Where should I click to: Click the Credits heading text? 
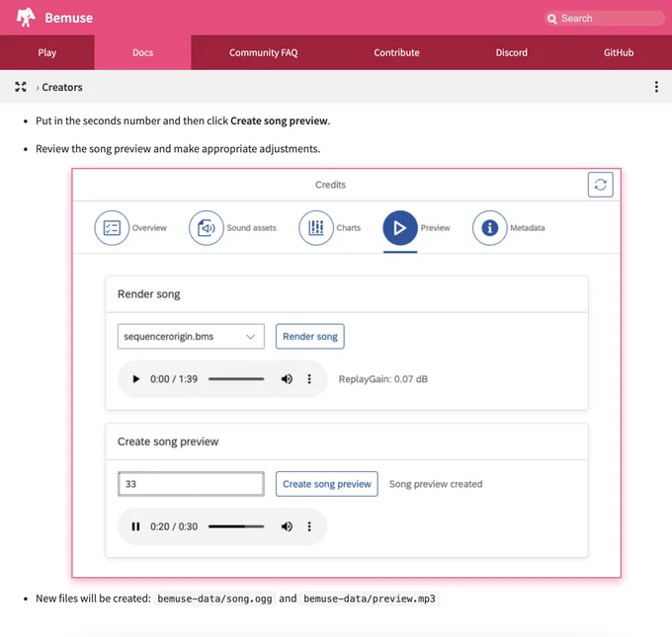(x=330, y=185)
